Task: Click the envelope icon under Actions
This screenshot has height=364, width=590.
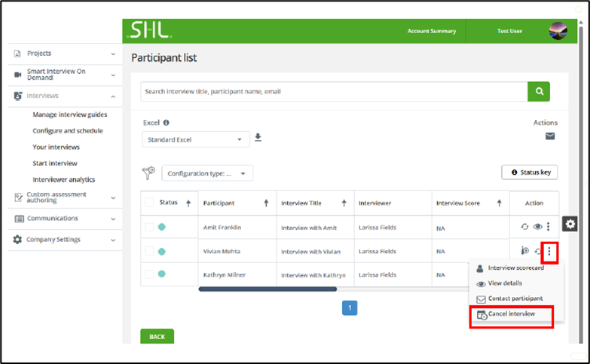Action: (550, 136)
